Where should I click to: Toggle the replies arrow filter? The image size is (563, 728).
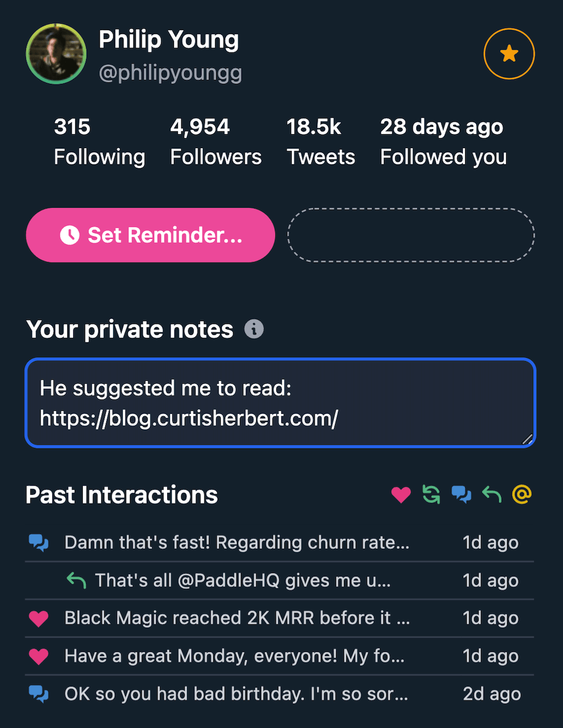click(x=491, y=495)
